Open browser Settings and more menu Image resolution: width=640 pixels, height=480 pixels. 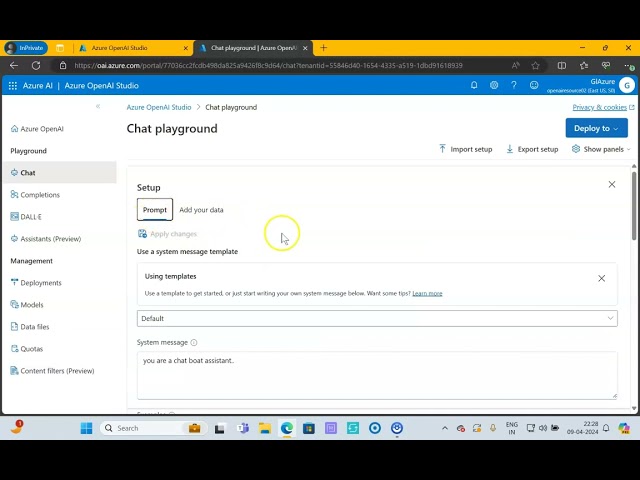pyautogui.click(x=629, y=66)
